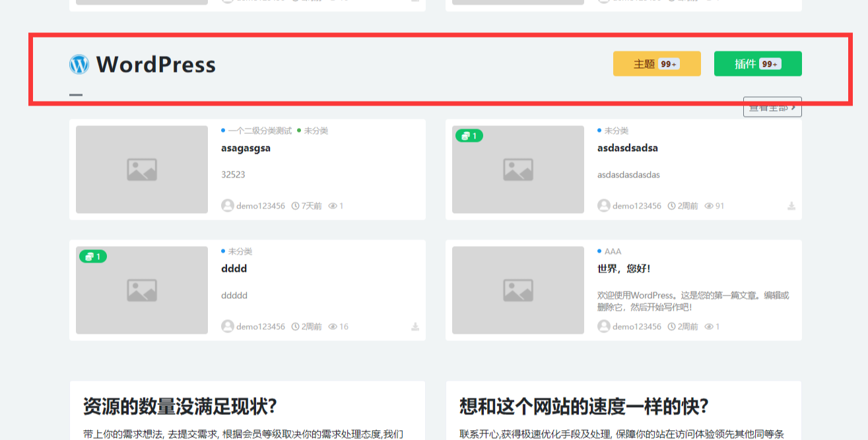Click download icon on dddd card

(x=415, y=327)
